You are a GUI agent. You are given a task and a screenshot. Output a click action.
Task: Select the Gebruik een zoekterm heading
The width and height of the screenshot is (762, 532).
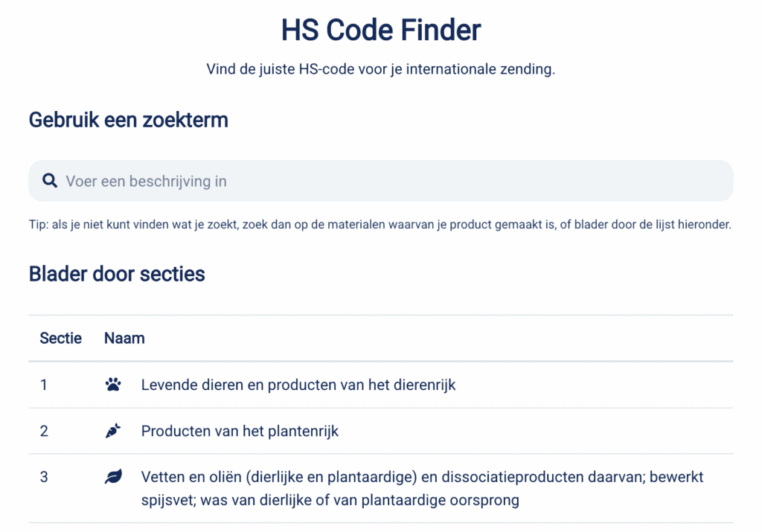128,119
